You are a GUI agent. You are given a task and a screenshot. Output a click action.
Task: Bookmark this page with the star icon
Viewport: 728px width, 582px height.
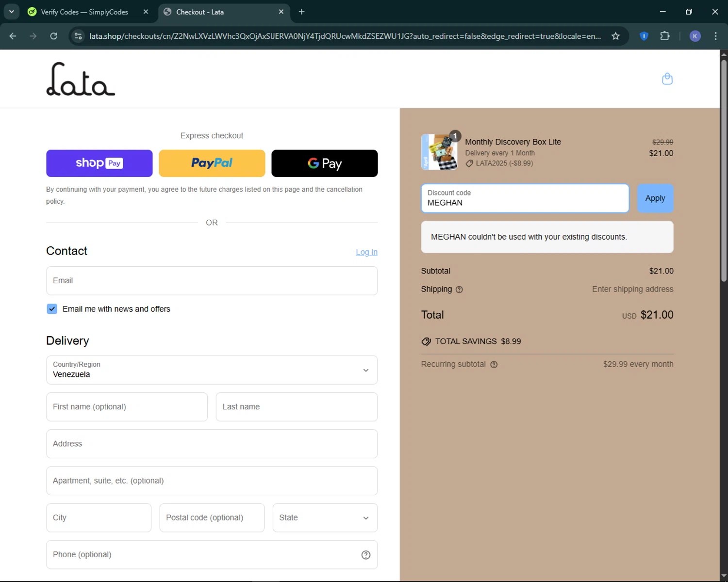pos(615,36)
